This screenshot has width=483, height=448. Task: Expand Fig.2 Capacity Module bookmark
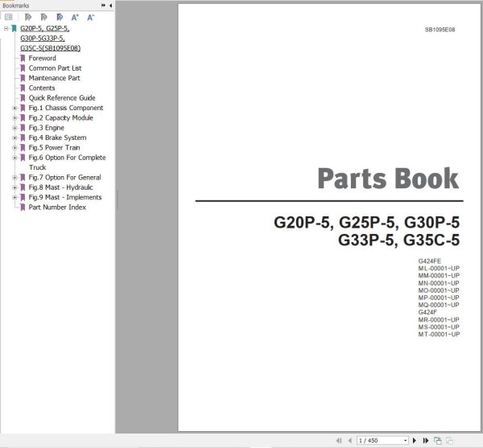[14, 118]
